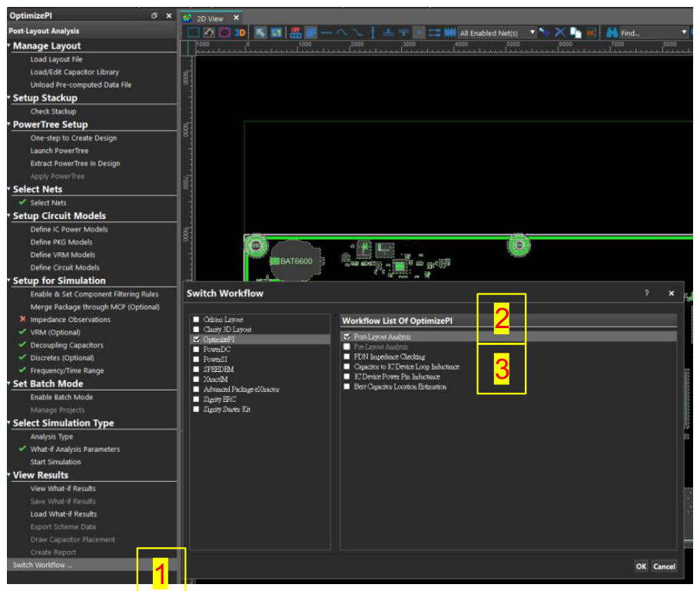
Task: Click Launch PowerTree
Action: point(59,151)
